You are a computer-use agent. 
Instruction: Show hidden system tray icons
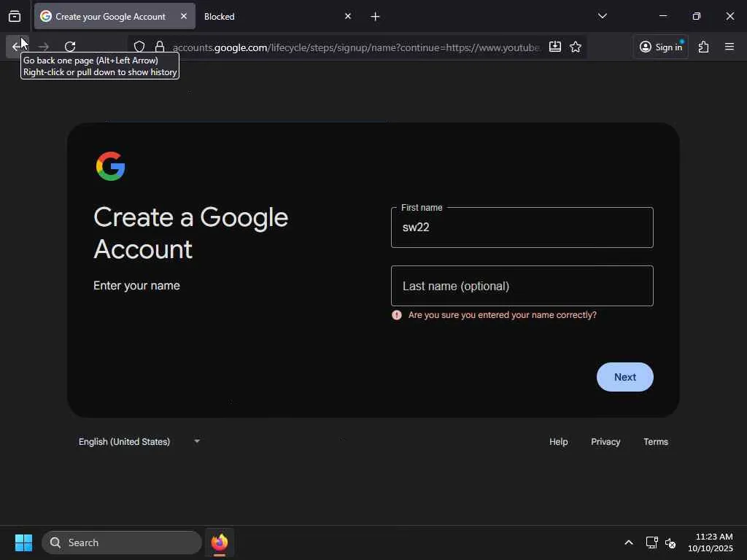coord(629,542)
